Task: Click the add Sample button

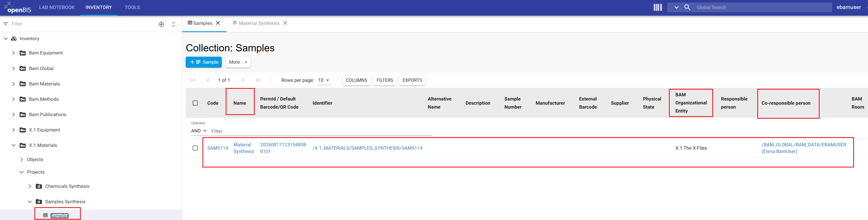Action: (204, 62)
